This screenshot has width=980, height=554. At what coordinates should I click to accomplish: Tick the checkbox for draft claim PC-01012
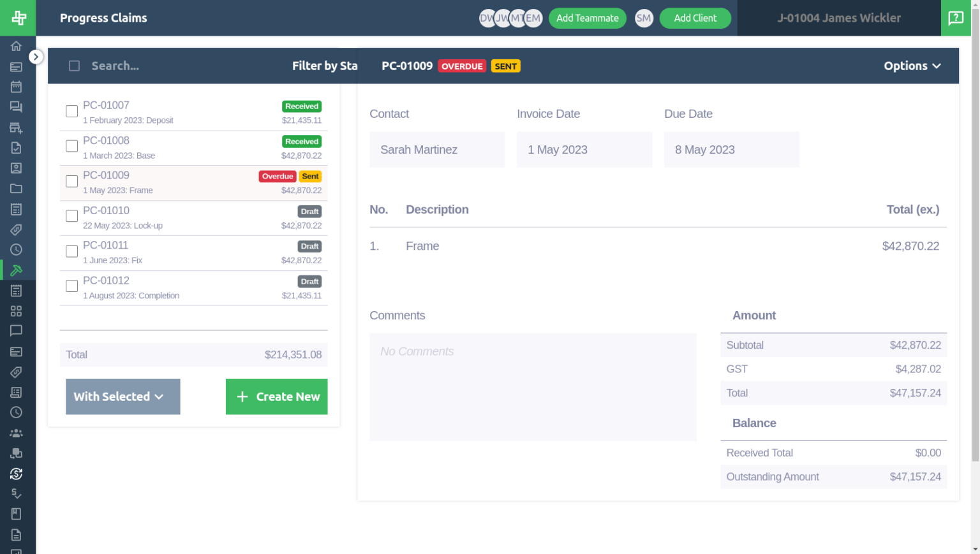pyautogui.click(x=71, y=286)
